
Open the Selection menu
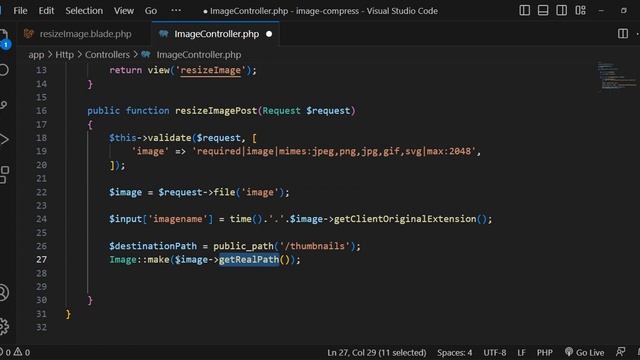(84, 11)
